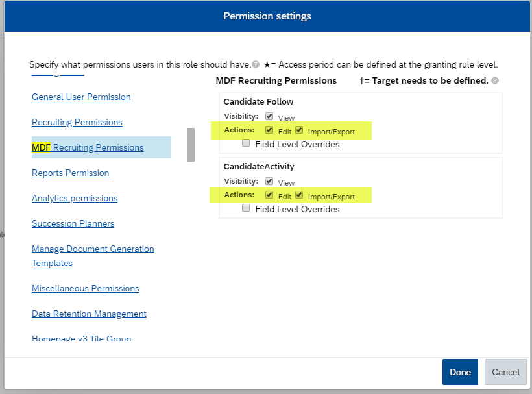The image size is (532, 394).
Task: Click the help icon beside 'Target needs to be defined.'
Action: [x=495, y=80]
